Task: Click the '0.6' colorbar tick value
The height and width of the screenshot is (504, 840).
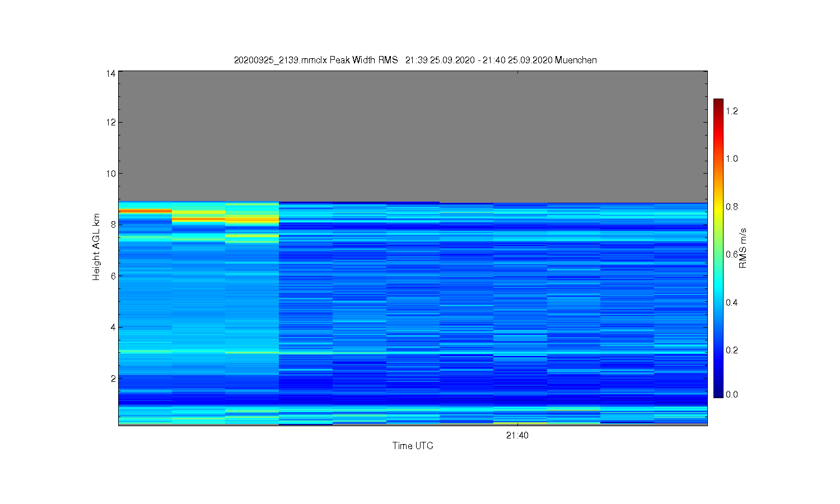Action: pyautogui.click(x=732, y=254)
